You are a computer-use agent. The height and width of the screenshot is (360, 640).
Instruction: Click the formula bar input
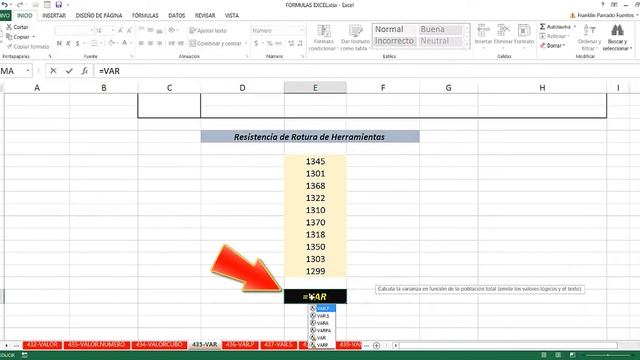pos(367,71)
